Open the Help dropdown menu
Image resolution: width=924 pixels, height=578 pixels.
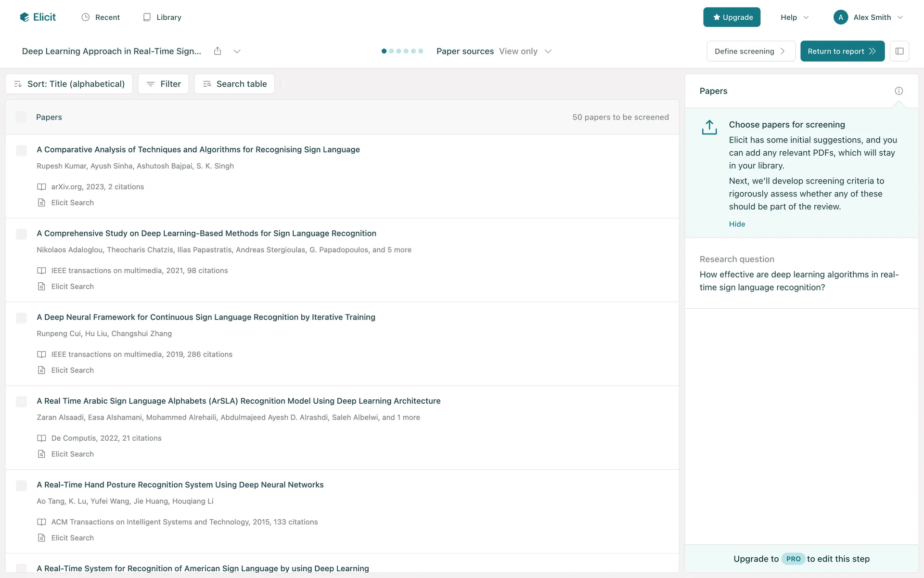(794, 17)
